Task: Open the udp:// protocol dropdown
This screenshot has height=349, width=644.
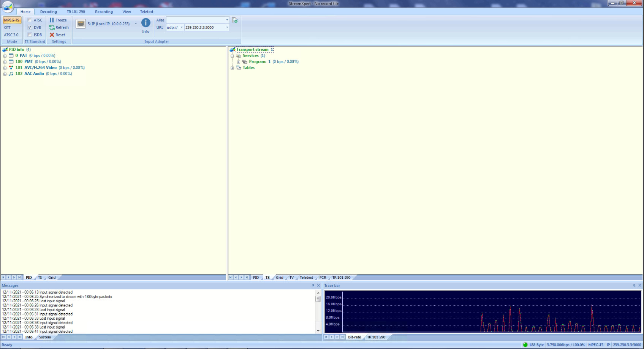Action: 182,27
